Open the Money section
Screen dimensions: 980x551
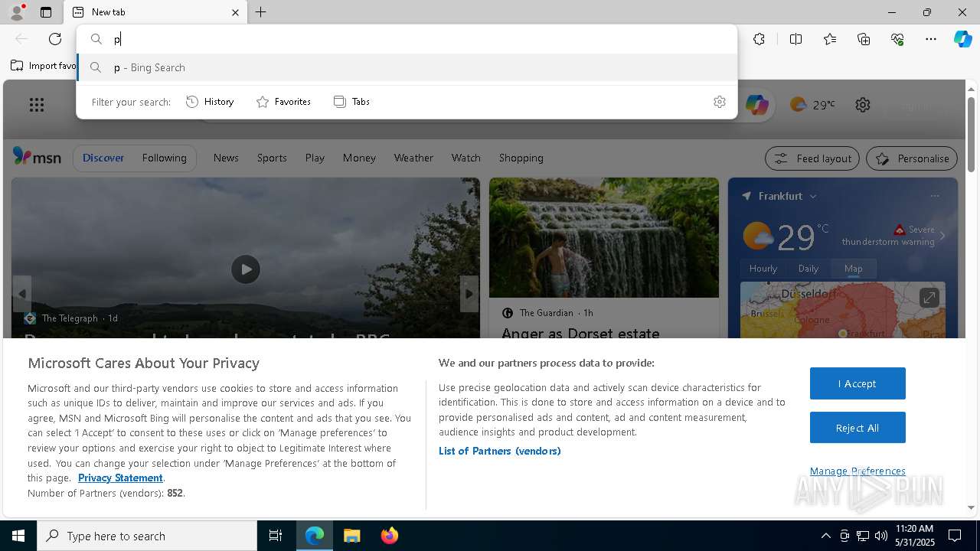coord(359,158)
